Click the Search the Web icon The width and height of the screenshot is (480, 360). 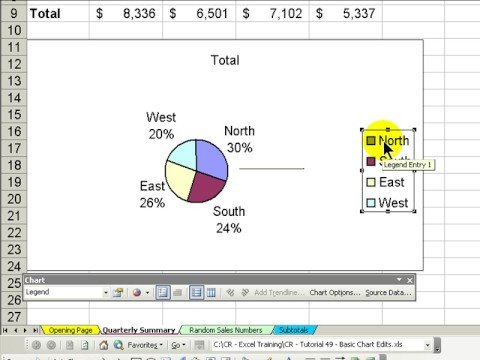coord(118,345)
